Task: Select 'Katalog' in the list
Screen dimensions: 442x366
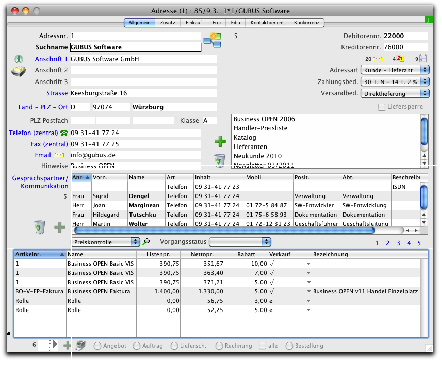Action: [x=245, y=137]
